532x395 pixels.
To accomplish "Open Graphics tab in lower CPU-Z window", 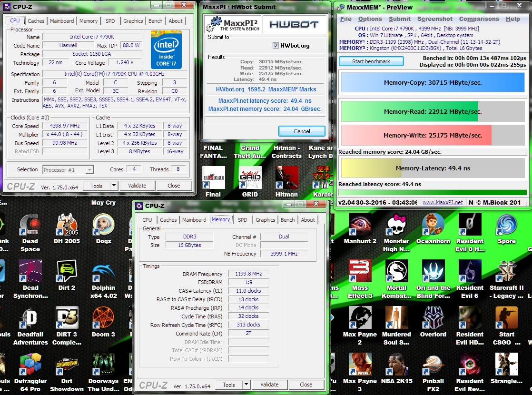I will (266, 220).
